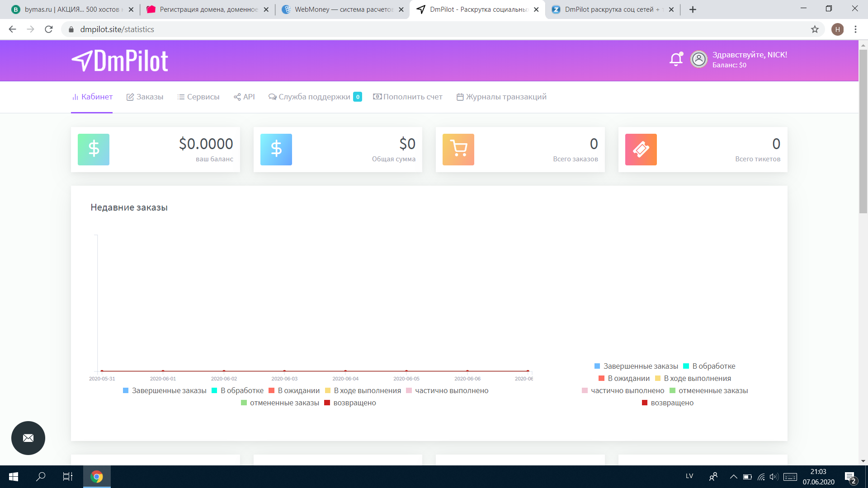Click the DmPilot logo in header
This screenshot has height=488, width=868.
120,61
